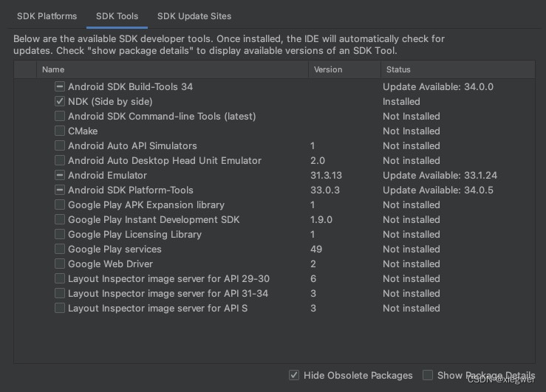The height and width of the screenshot is (392, 546).
Task: Toggle Android SDK Platform-Tools checkbox
Action: click(60, 190)
